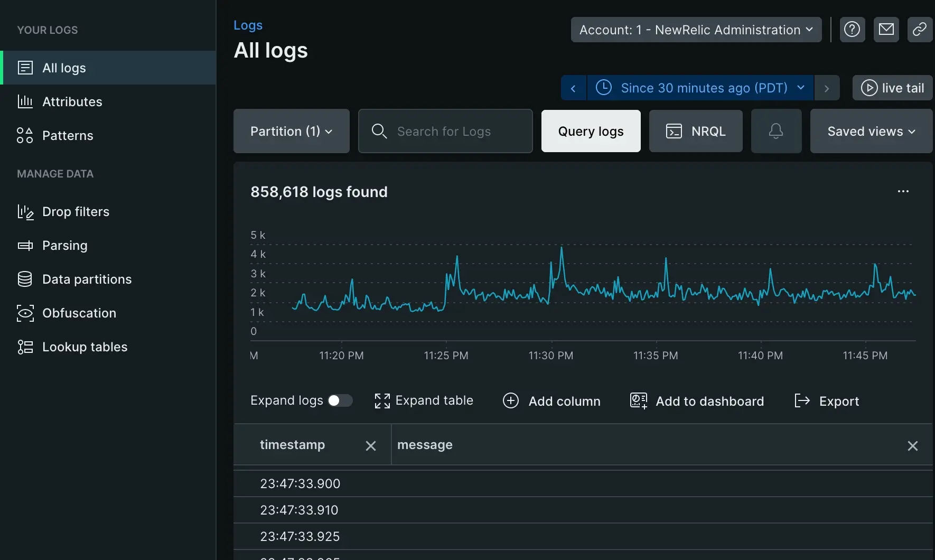Copy permalink with the link icon

click(x=920, y=30)
